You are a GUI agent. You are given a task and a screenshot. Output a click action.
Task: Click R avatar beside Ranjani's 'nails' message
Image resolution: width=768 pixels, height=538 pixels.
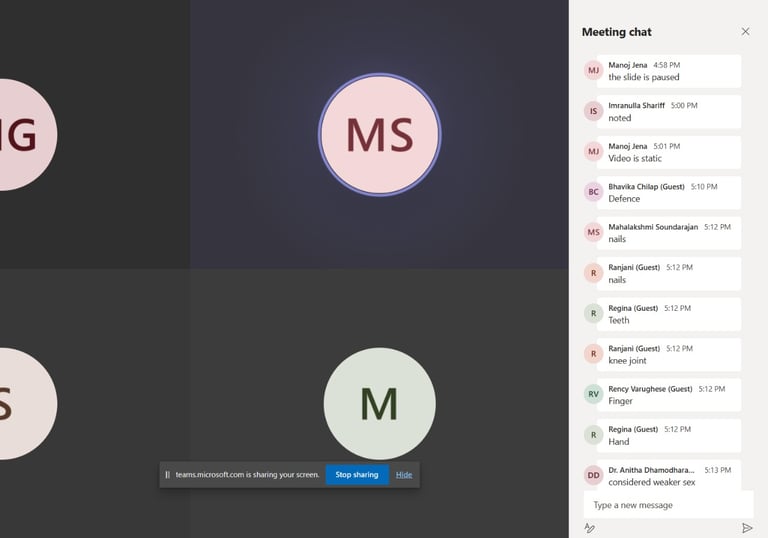pyautogui.click(x=594, y=273)
